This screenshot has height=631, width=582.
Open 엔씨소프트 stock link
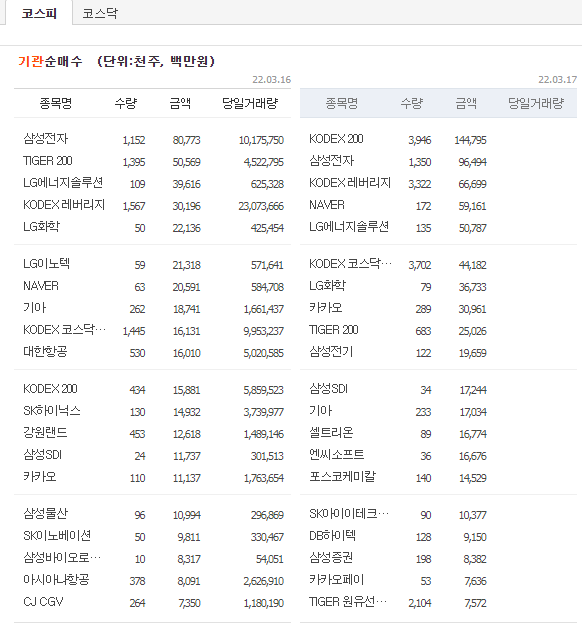tap(336, 455)
